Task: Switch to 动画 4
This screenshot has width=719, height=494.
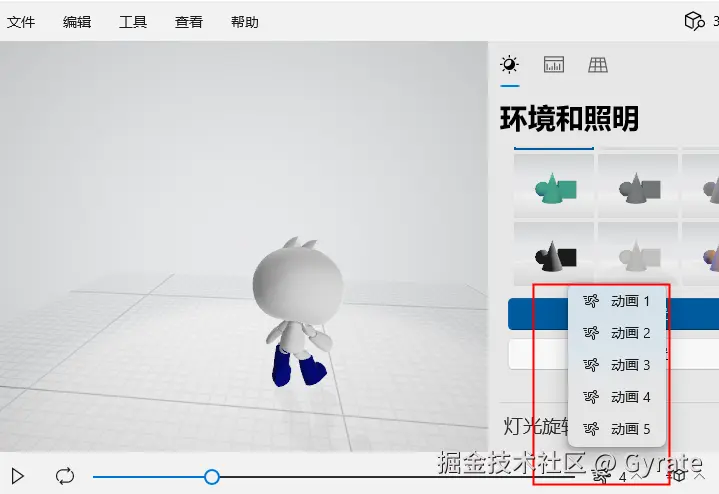Action: click(617, 397)
